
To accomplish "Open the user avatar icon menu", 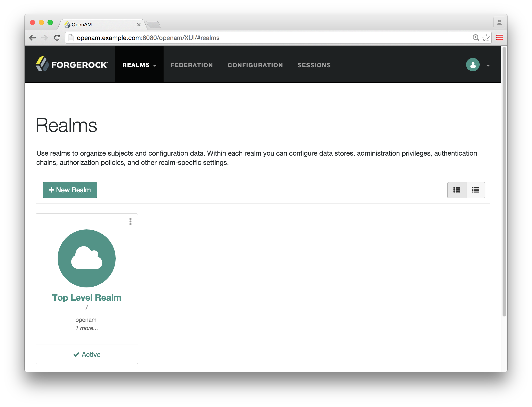I will click(472, 65).
